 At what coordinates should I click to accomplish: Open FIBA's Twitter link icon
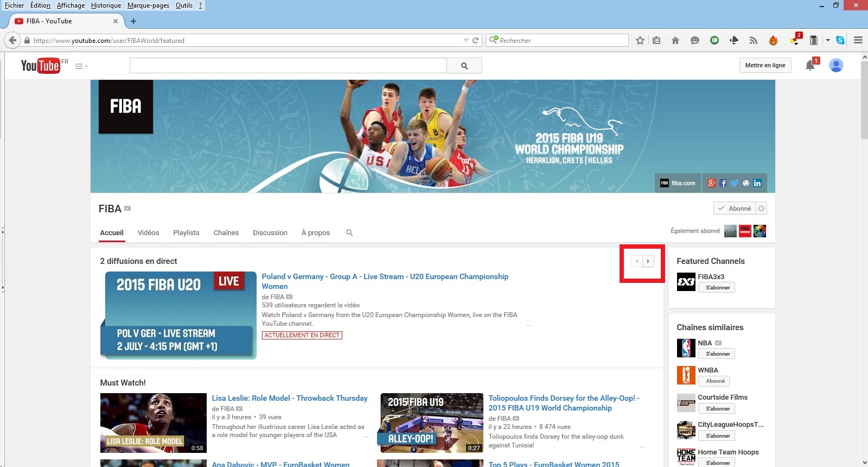735,184
